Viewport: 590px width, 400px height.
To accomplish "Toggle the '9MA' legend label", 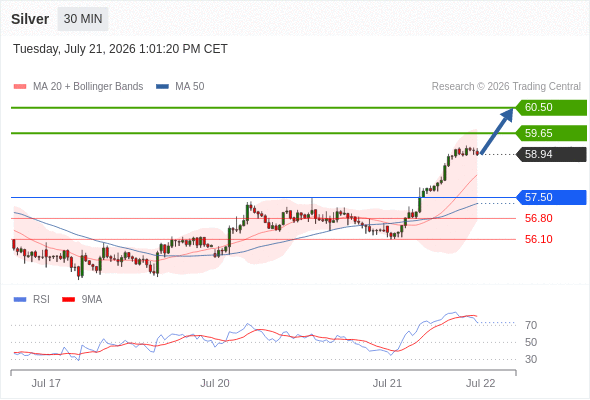I will click(92, 300).
